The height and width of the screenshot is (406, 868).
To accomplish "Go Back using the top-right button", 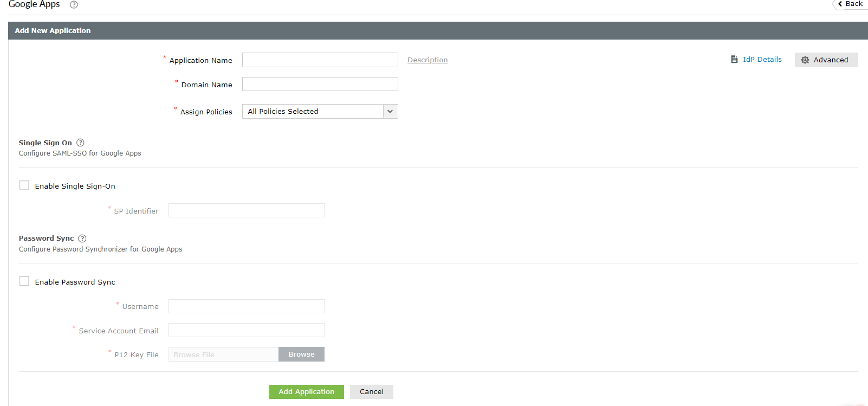I will coord(850,4).
